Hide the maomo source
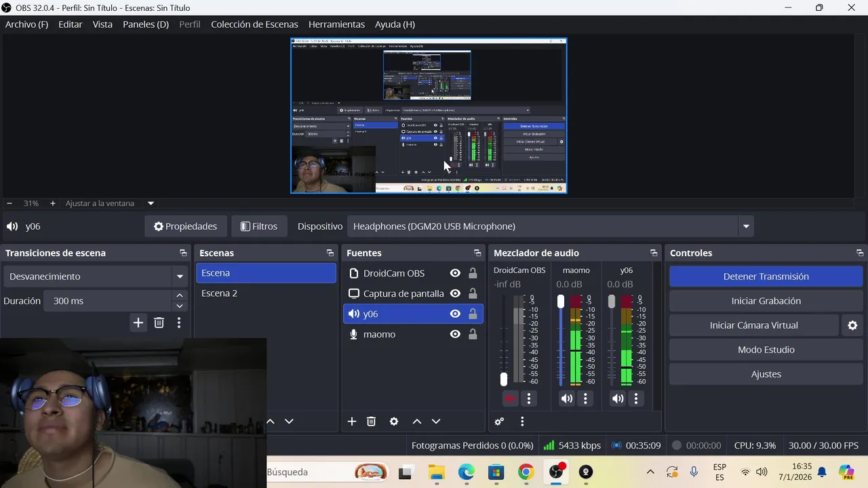Screen dimensions: 868x488 click(x=455, y=334)
